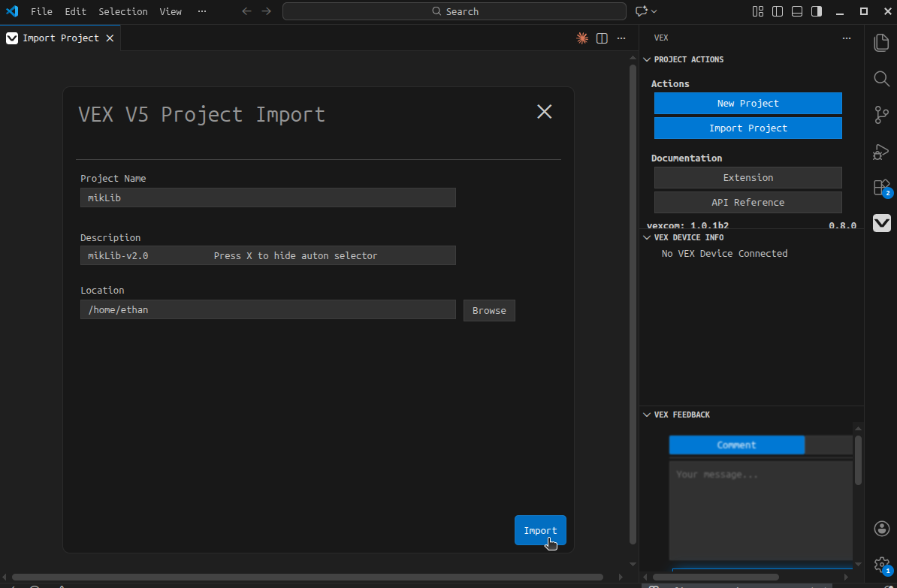Image resolution: width=897 pixels, height=588 pixels.
Task: Focus the Location path field
Action: tap(267, 309)
